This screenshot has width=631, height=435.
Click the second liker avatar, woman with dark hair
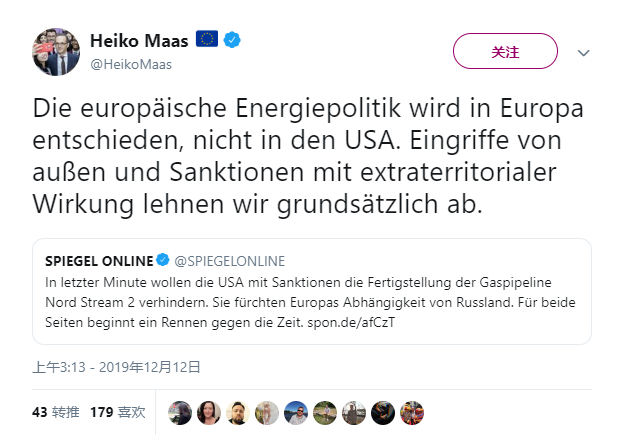click(209, 411)
